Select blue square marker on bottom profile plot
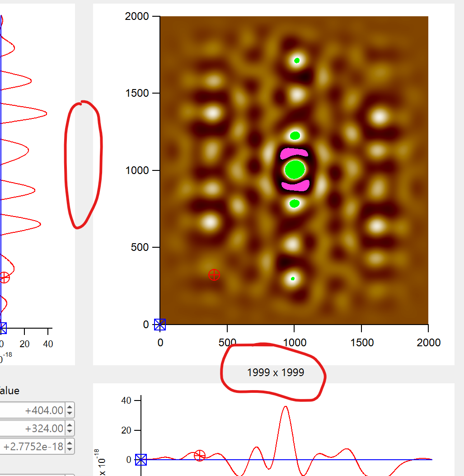464x476 pixels. (141, 460)
